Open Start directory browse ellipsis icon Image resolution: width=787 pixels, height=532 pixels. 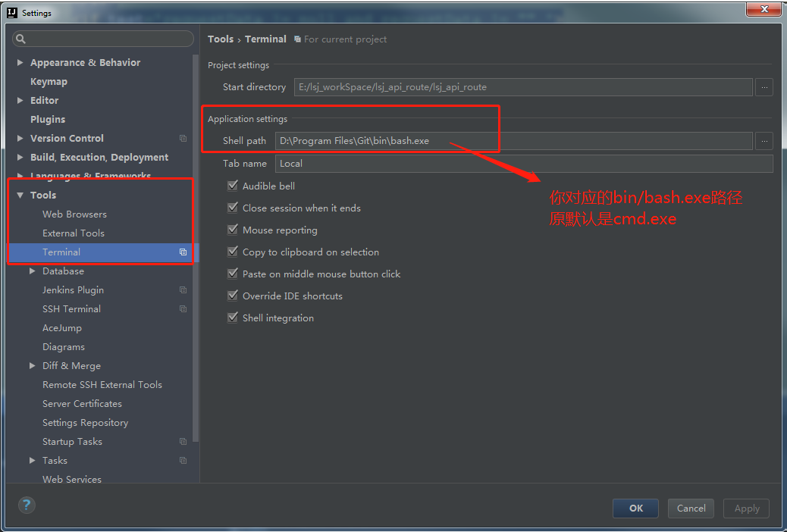click(x=763, y=86)
